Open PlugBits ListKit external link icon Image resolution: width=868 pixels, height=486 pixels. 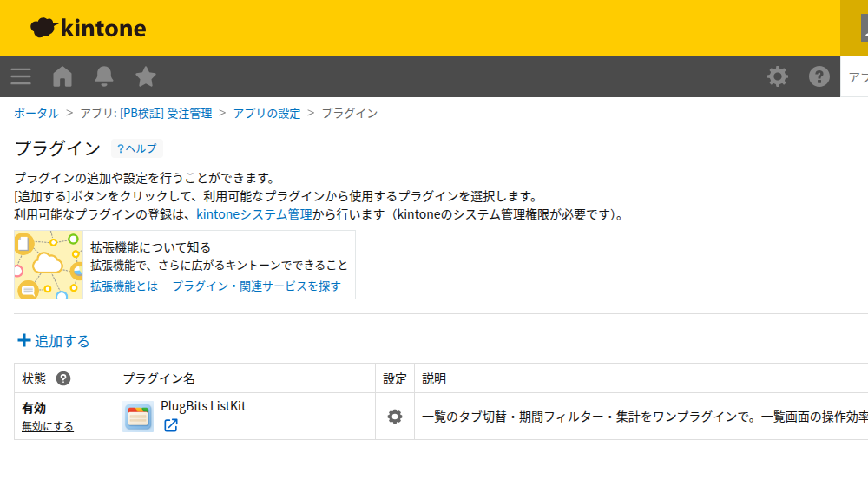point(170,425)
